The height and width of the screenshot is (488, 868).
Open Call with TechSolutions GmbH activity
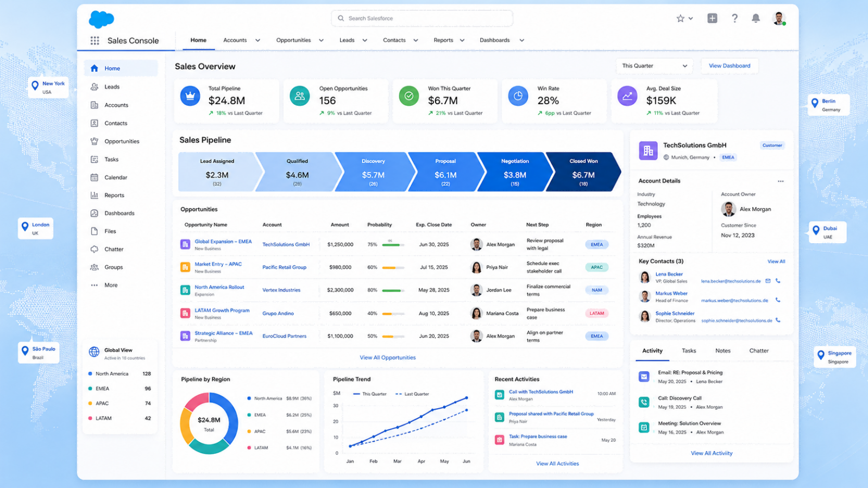(541, 392)
